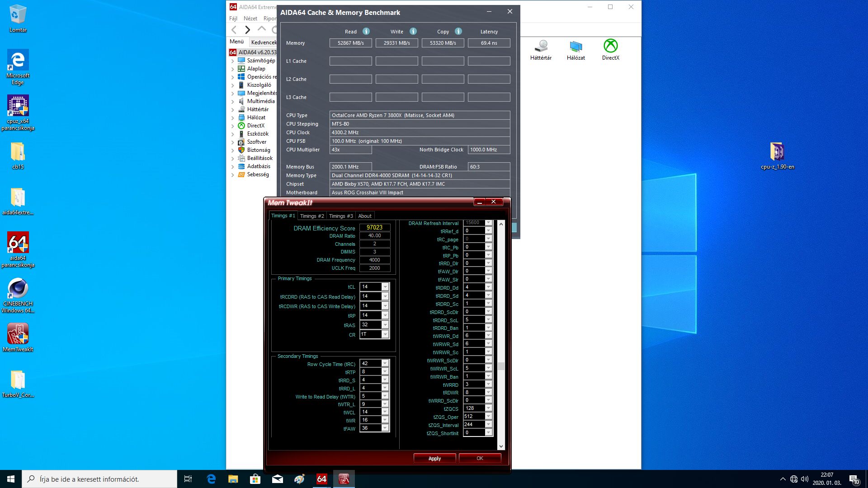Open Microsoft Edge desktop shortcut
The image size is (868, 488).
click(18, 67)
